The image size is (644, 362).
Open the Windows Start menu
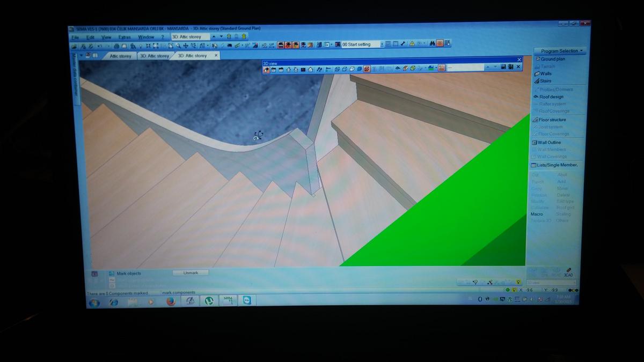point(94,302)
